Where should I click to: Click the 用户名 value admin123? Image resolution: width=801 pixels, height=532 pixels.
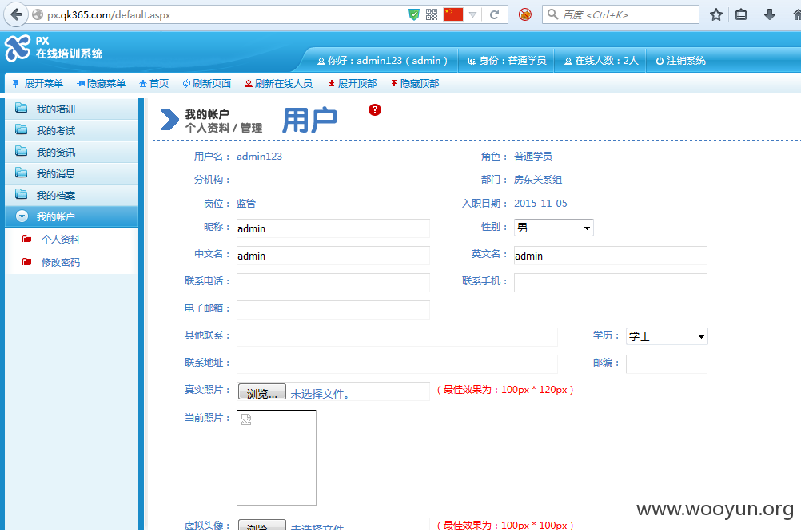(259, 157)
